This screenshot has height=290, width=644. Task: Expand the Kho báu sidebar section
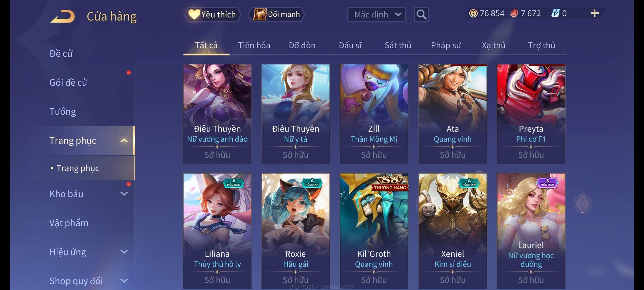pyautogui.click(x=124, y=194)
